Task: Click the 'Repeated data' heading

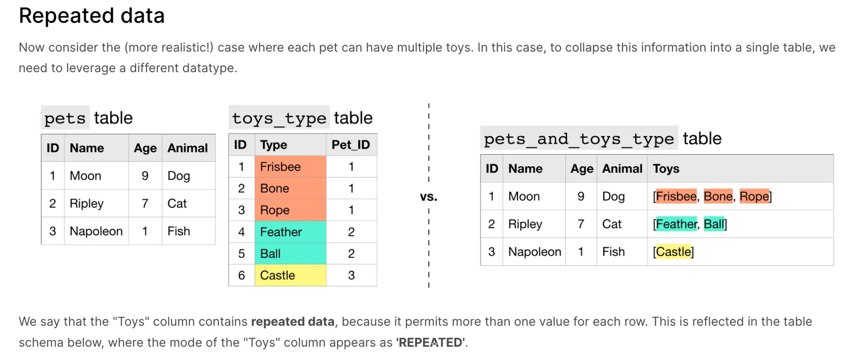Action: coord(92,16)
